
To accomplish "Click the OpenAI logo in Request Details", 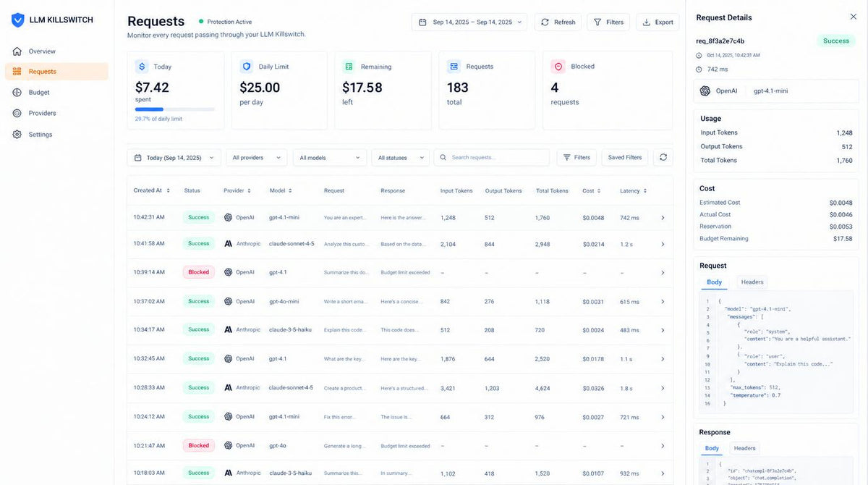I will pyautogui.click(x=705, y=91).
